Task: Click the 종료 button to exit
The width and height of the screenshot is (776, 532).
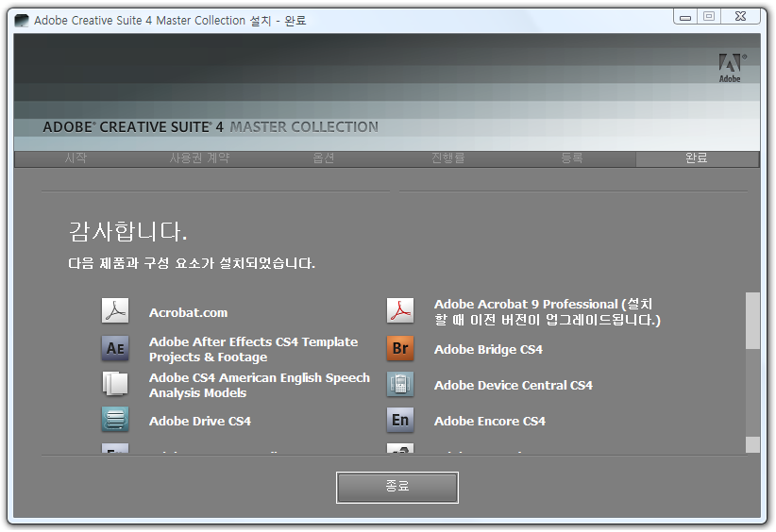Action: [x=396, y=488]
